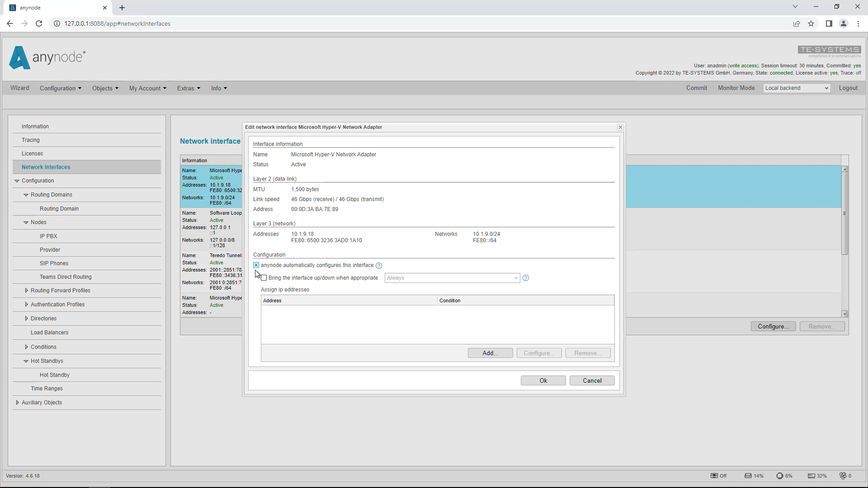Open Load Balancers in sidebar
This screenshot has height=488, width=868.
tap(50, 333)
